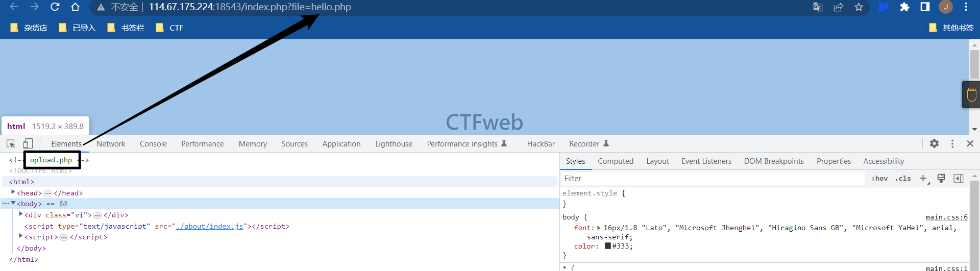
Task: Click the translate page icon in address bar
Action: tap(818, 7)
